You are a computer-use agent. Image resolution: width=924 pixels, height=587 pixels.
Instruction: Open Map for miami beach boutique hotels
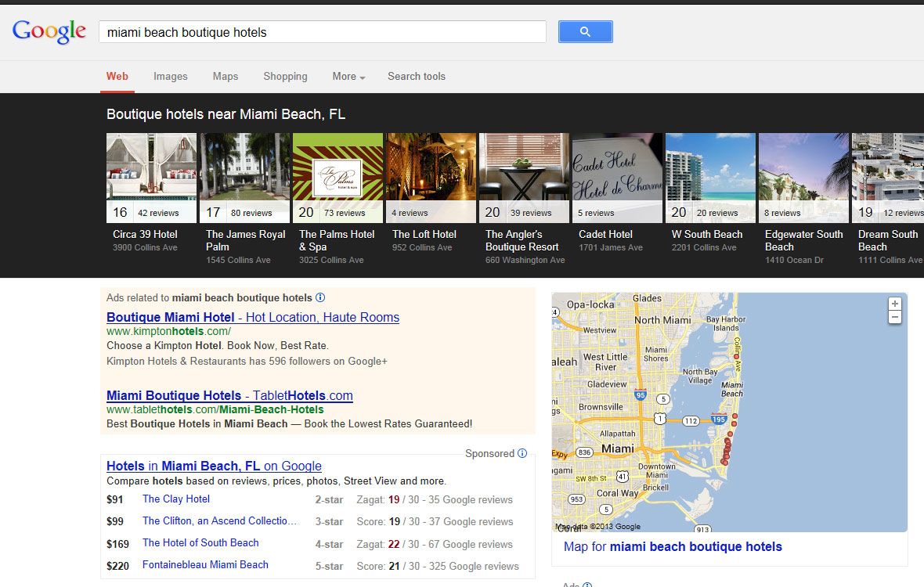pyautogui.click(x=672, y=546)
